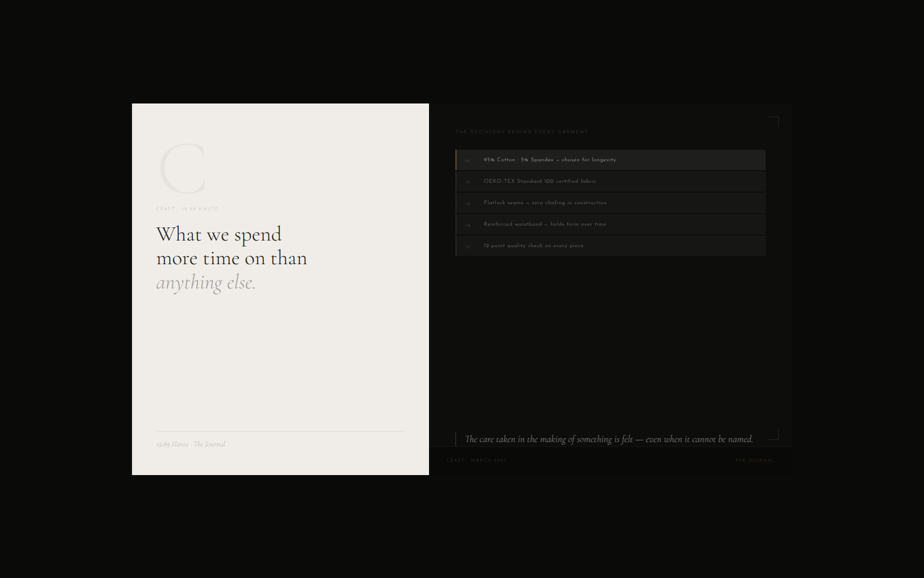Click the 19:89 Haute · The Journal caption
This screenshot has width=924, height=578.
(191, 444)
